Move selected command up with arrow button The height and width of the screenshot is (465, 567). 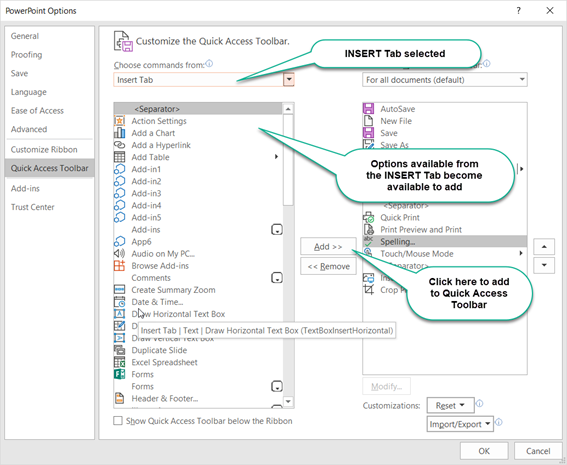click(544, 247)
